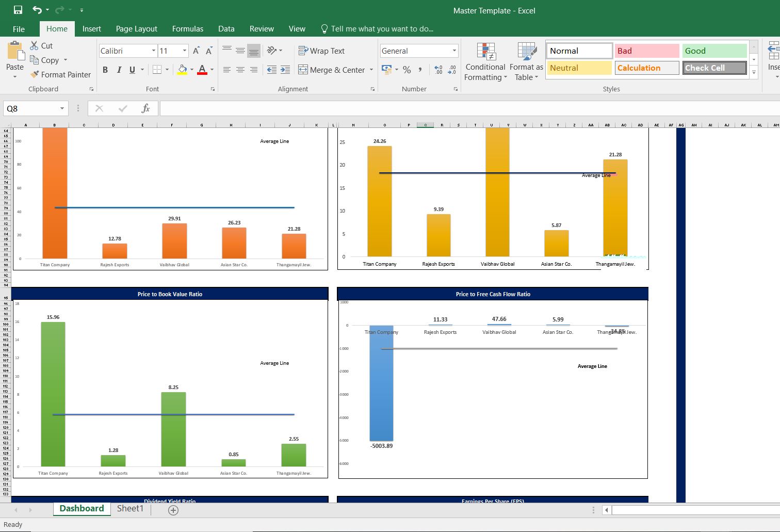The width and height of the screenshot is (780, 532).
Task: Open the font name dropdown
Action: [x=154, y=51]
